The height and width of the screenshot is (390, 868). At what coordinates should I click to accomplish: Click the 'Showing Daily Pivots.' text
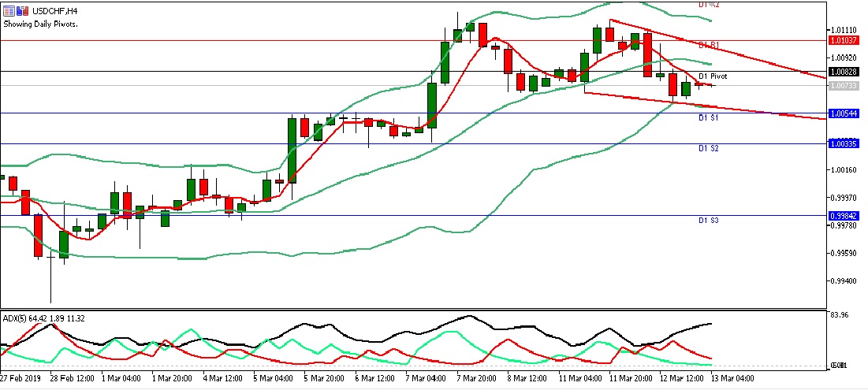coord(43,23)
